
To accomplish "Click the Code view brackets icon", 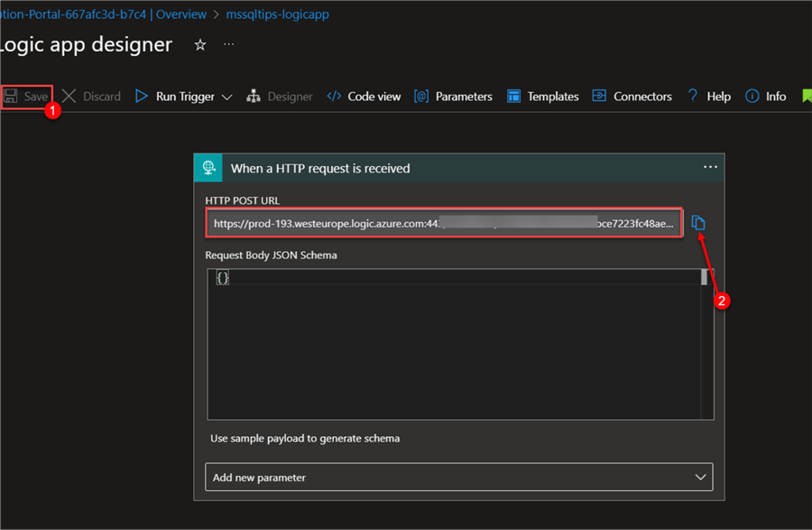I will pyautogui.click(x=334, y=97).
